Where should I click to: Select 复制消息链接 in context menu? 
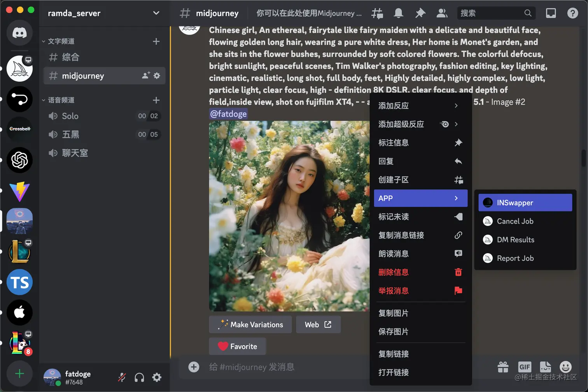420,235
